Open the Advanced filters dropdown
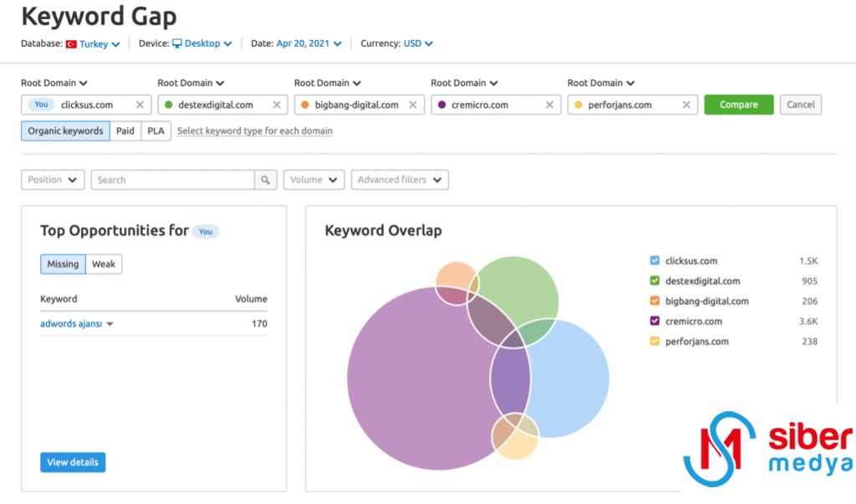The width and height of the screenshot is (856, 504). (400, 180)
